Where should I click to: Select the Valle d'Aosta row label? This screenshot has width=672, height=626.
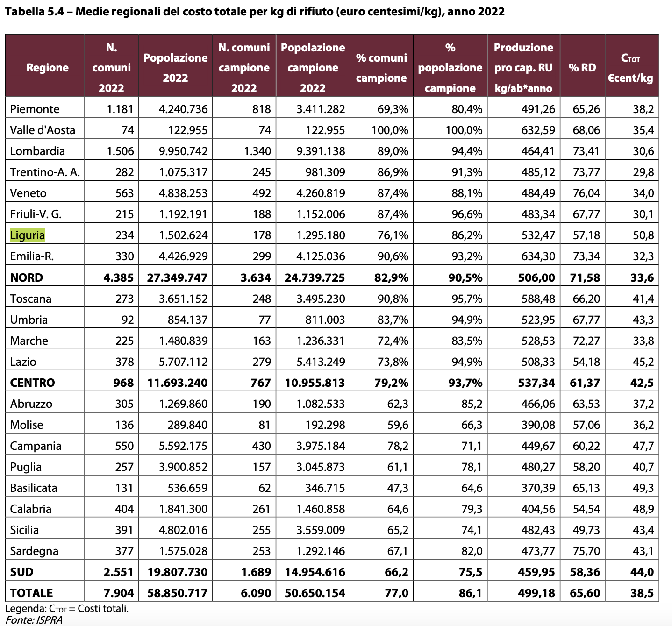point(43,130)
